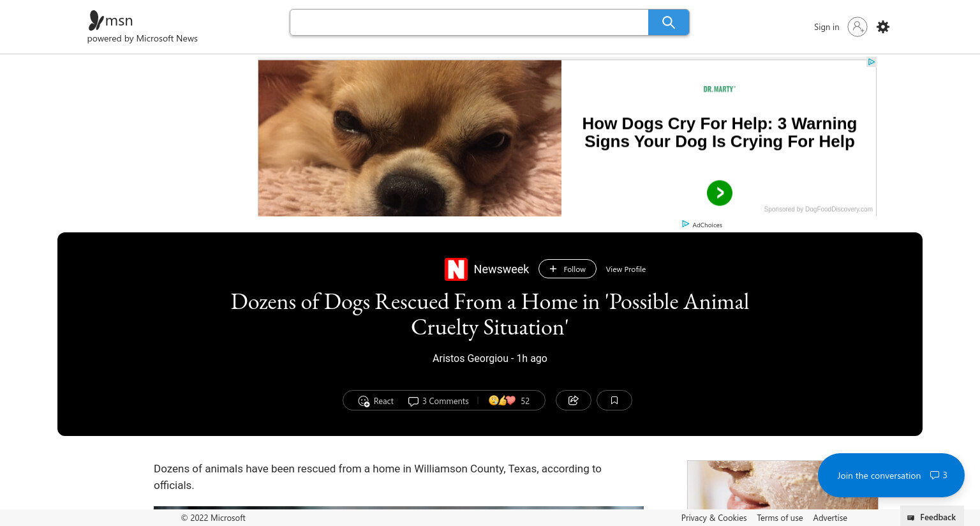Screen dimensions: 980x526
Task: Click the share article icon button
Action: (x=574, y=400)
